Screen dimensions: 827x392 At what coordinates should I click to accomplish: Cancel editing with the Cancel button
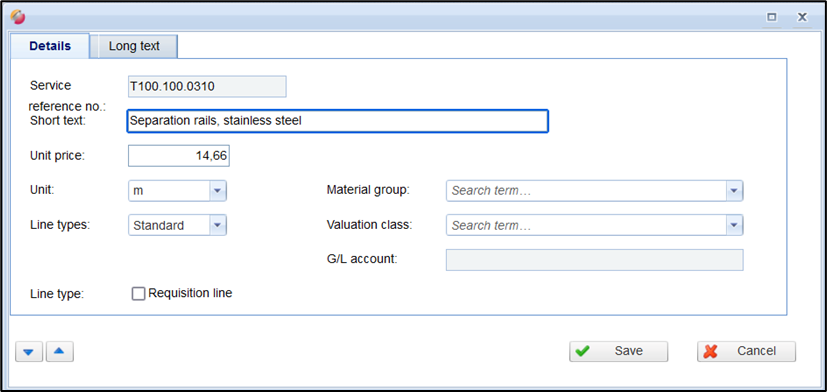point(746,351)
